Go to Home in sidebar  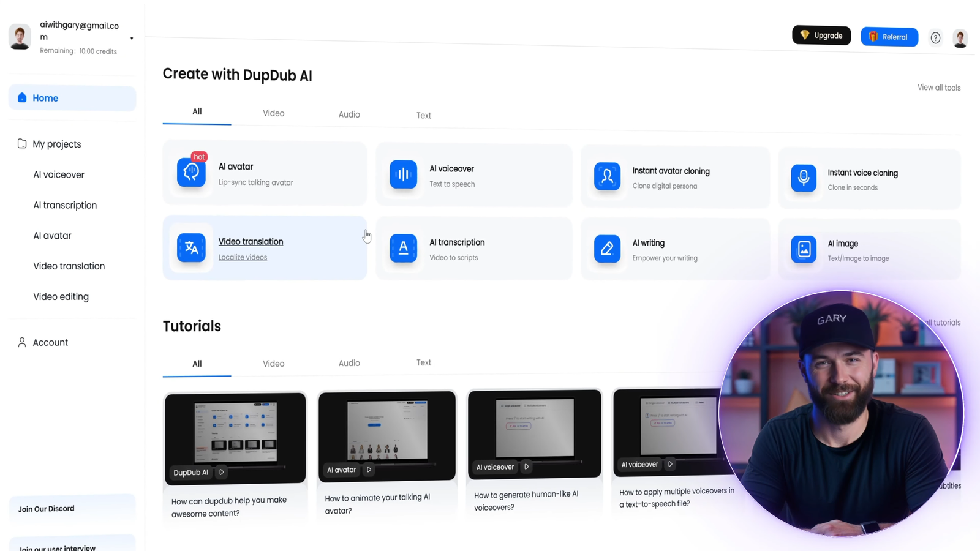tap(72, 98)
